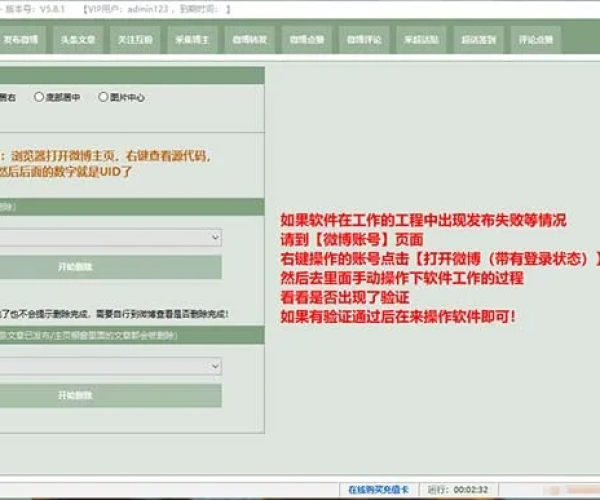Click the 运行 00:02:32 timer in status bar
600x500 pixels.
coord(458,490)
